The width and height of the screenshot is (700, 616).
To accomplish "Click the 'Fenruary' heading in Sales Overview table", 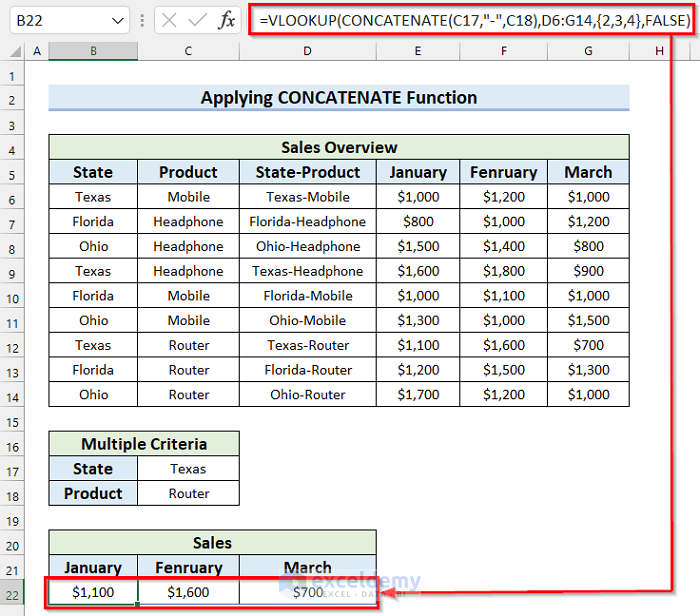I will coord(504,172).
